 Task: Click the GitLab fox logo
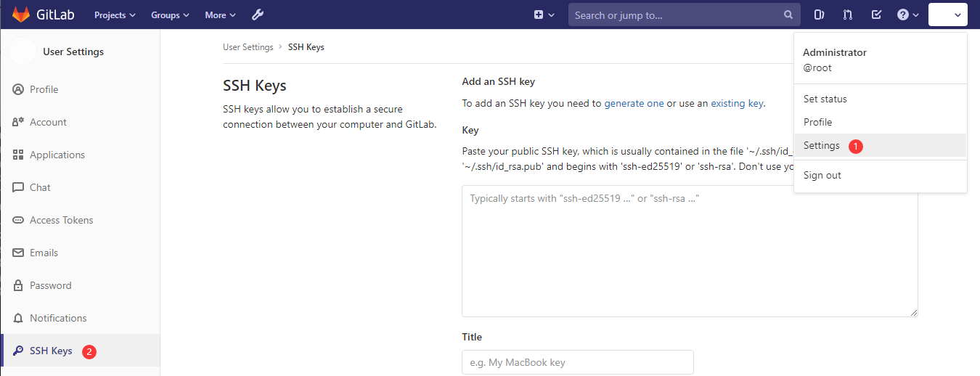click(x=20, y=15)
